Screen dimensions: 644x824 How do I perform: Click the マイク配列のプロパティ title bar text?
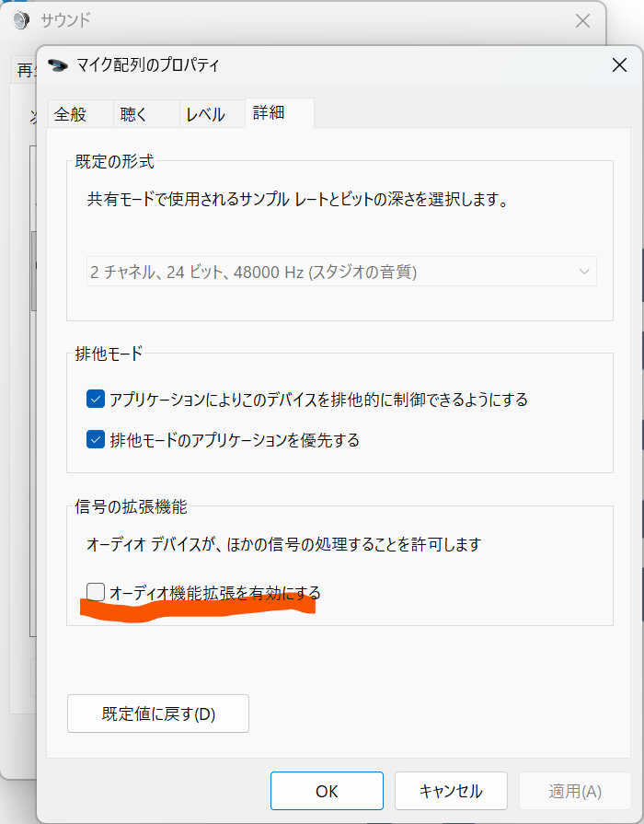(148, 65)
